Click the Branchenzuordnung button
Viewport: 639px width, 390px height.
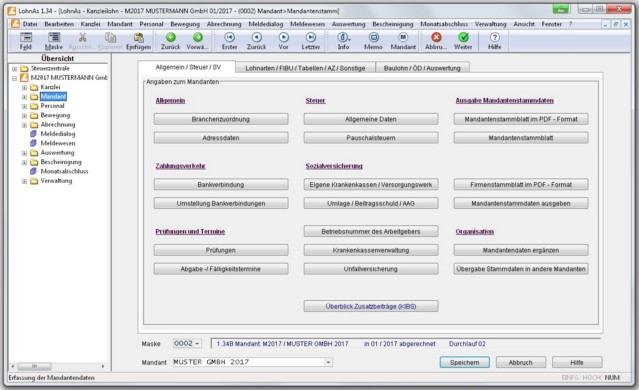point(221,119)
